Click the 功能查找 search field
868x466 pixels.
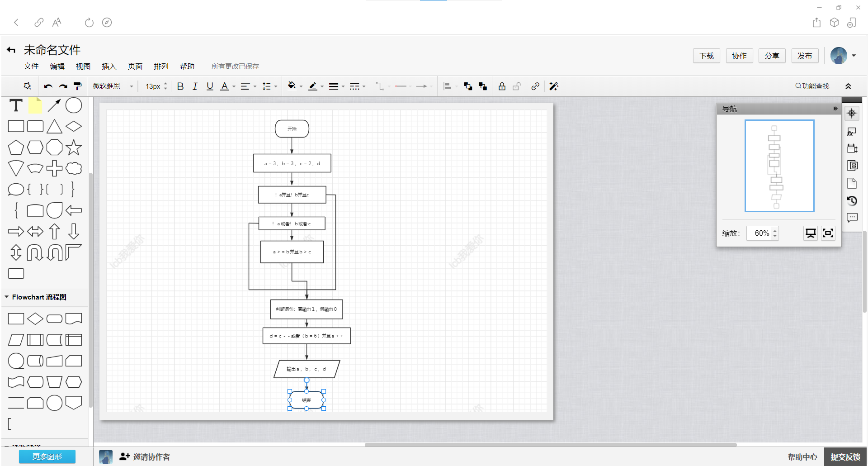812,86
